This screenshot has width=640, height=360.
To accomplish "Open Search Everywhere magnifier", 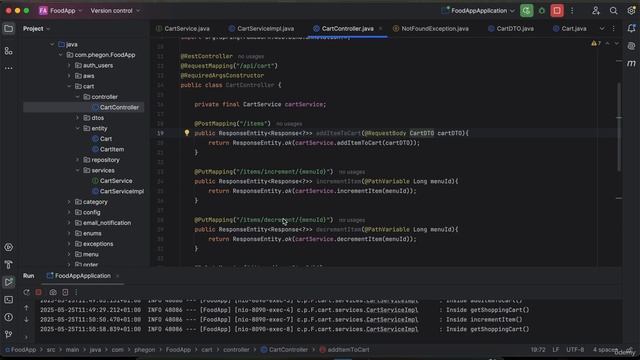I will 613,11.
